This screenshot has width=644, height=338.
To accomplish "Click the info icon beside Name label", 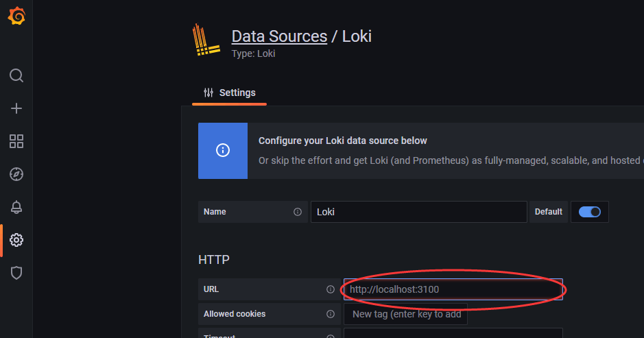I will [x=298, y=212].
